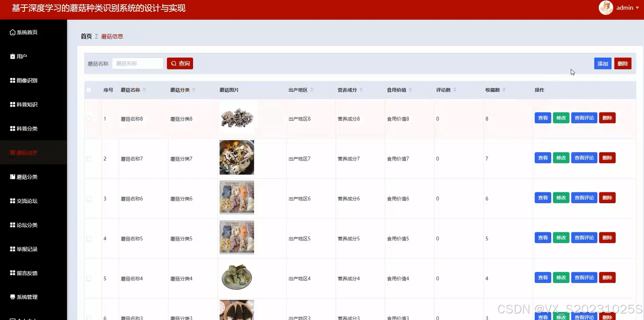Toggle the select-all checkbox in table header

89,90
